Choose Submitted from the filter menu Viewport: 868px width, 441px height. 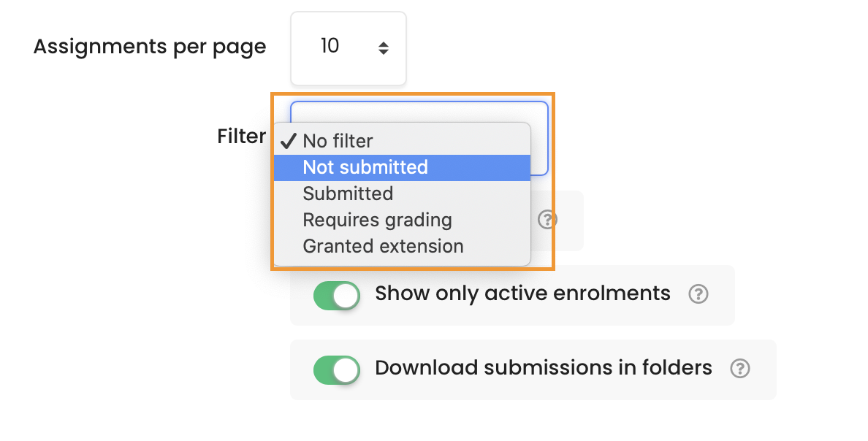coord(348,193)
